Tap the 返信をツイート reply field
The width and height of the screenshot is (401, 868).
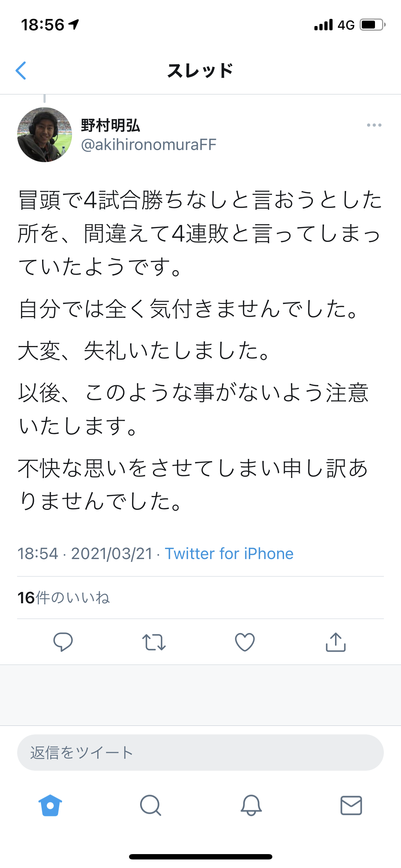pos(200,753)
